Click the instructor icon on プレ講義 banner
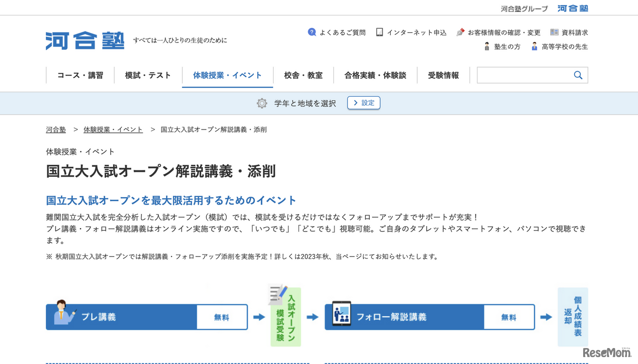The image size is (638, 364). click(64, 312)
